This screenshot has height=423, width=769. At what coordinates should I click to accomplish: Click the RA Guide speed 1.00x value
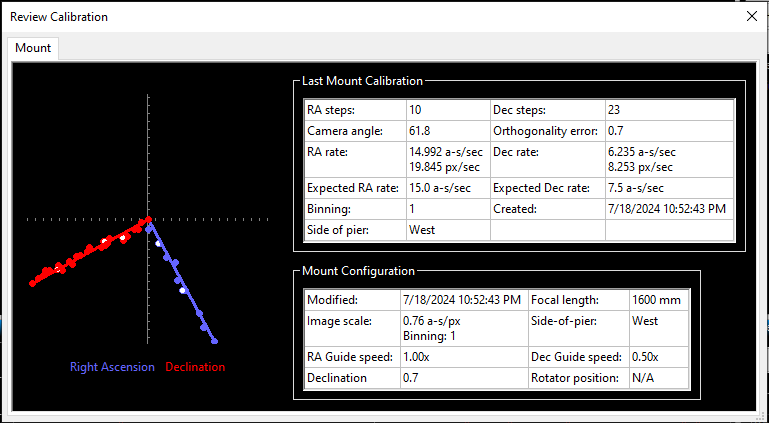click(464, 357)
